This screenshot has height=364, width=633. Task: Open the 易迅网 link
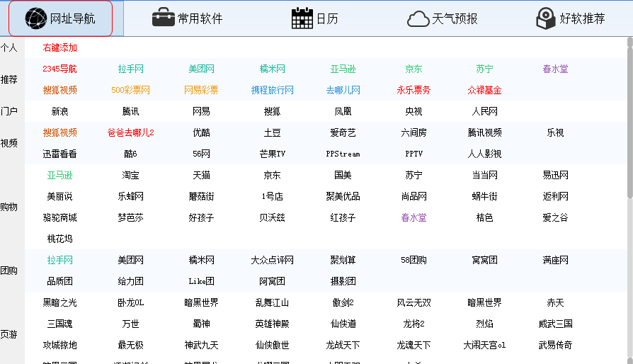tap(555, 175)
